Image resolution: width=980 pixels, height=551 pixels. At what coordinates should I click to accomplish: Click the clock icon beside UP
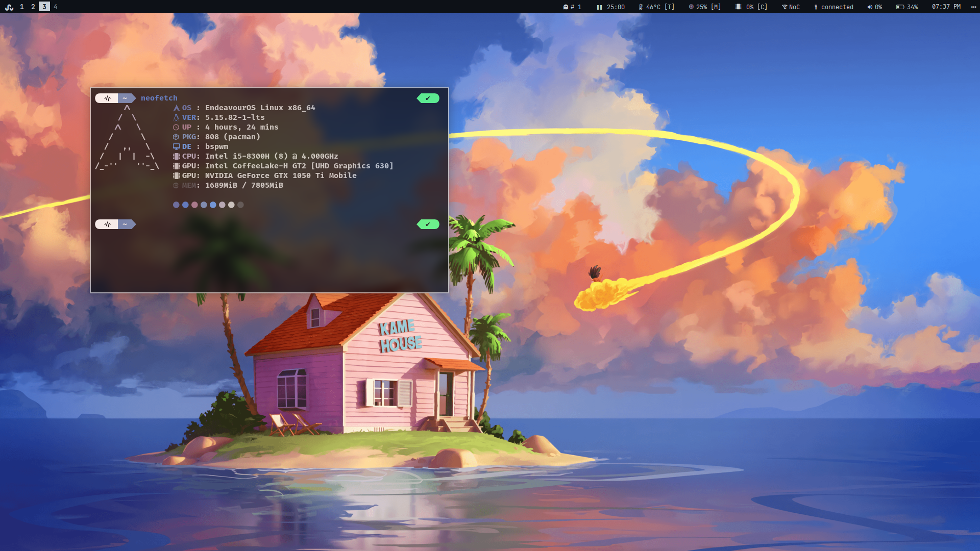tap(176, 128)
